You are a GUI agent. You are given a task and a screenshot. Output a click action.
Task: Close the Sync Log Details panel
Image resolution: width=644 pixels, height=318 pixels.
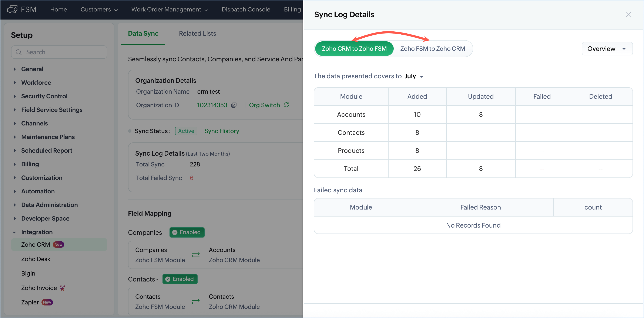click(x=628, y=14)
